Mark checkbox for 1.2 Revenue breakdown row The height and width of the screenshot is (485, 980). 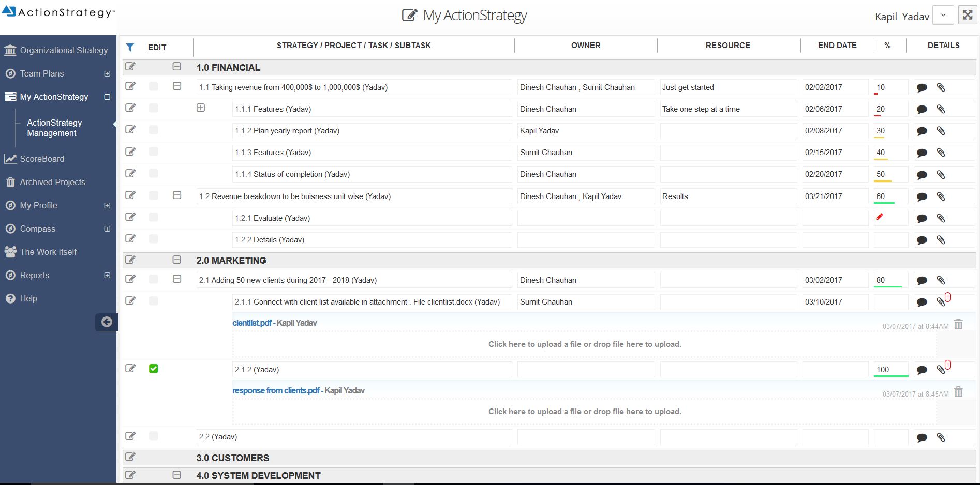pos(154,195)
